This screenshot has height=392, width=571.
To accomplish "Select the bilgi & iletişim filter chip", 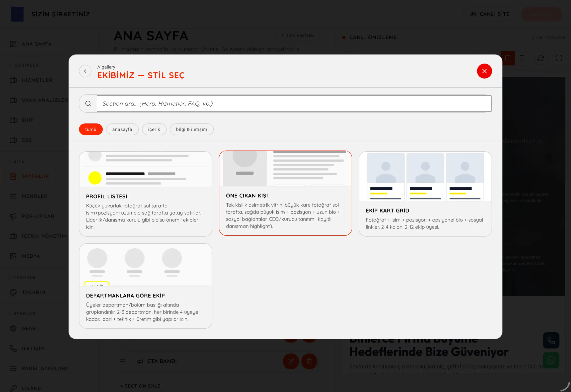I will [191, 129].
